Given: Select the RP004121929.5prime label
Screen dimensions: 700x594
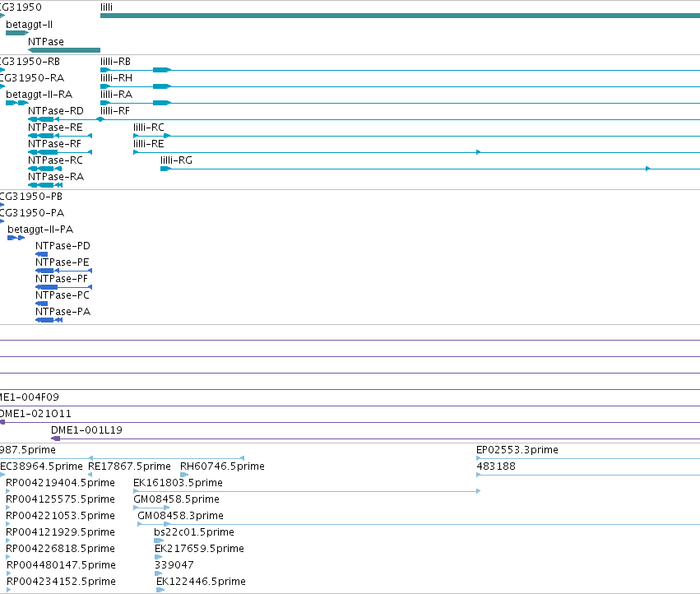Looking at the screenshot, I should pyautogui.click(x=60, y=532).
